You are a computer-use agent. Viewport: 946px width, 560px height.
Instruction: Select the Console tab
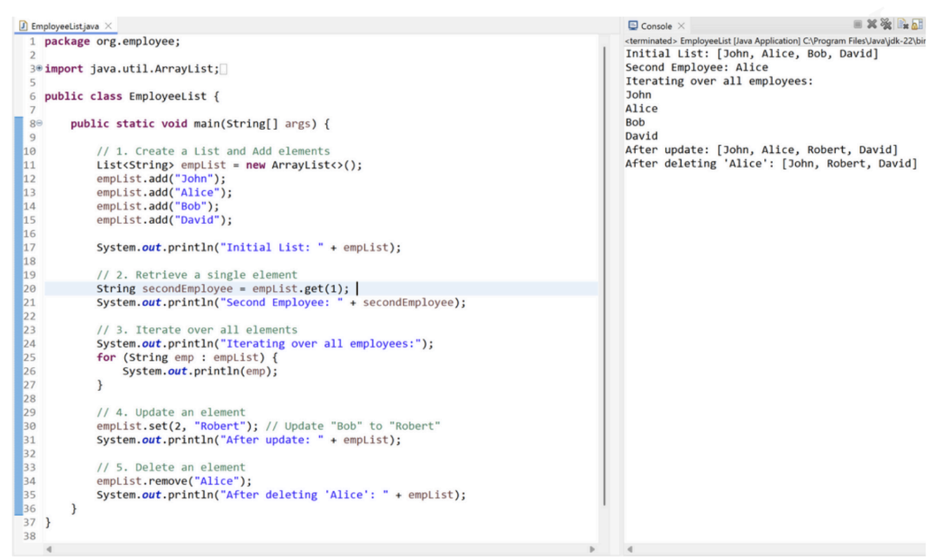[656, 26]
